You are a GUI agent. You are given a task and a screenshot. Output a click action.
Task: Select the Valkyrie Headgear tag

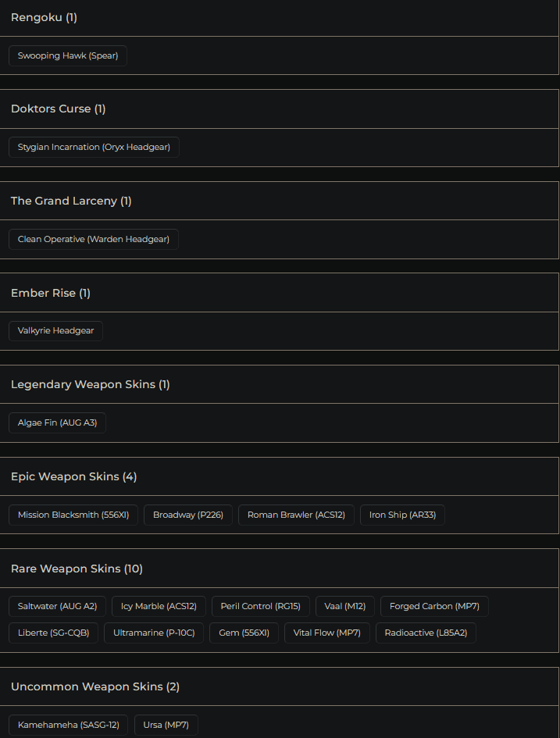click(55, 330)
